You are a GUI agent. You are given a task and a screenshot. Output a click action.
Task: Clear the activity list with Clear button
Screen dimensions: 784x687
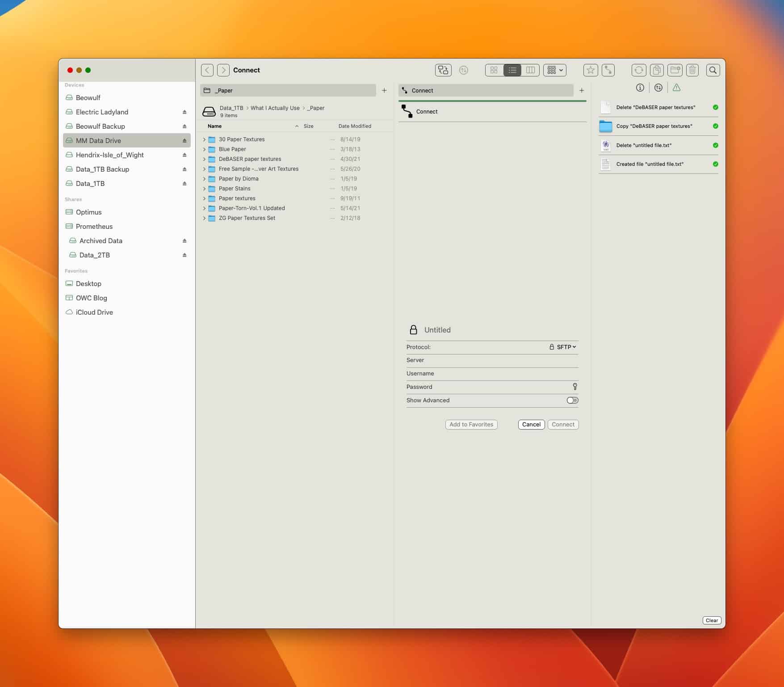[712, 620]
